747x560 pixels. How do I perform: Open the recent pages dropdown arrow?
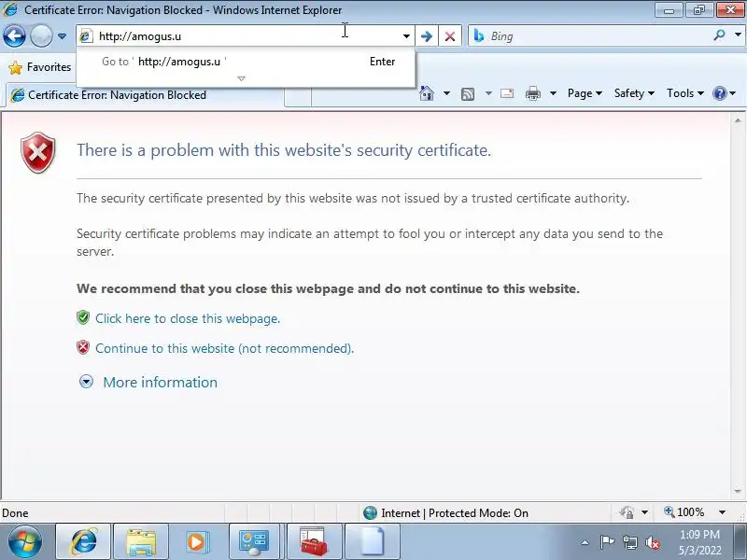pos(62,36)
